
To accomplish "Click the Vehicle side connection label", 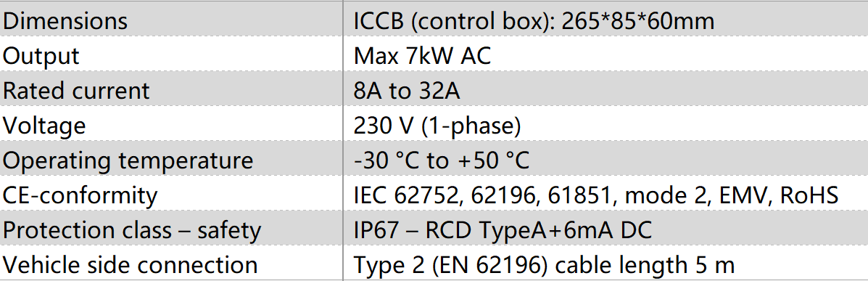I will pyautogui.click(x=130, y=265).
